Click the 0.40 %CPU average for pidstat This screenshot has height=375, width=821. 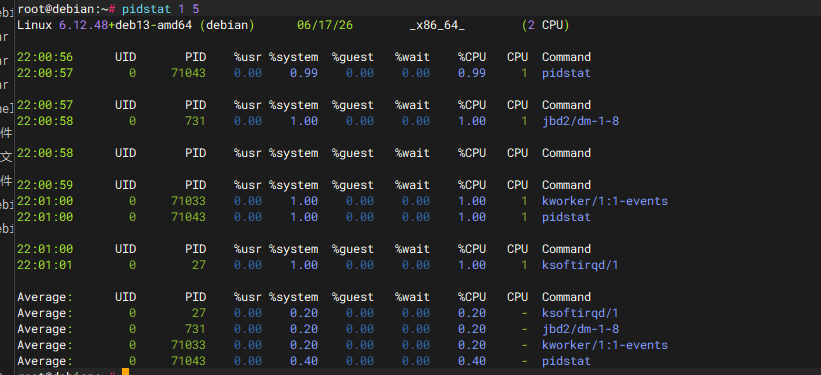tap(472, 361)
